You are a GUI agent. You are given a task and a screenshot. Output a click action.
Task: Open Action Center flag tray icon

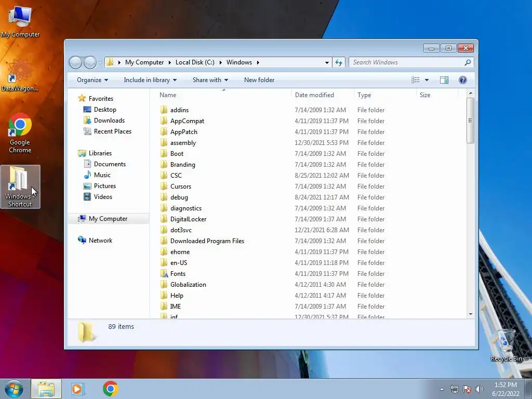coord(467,390)
